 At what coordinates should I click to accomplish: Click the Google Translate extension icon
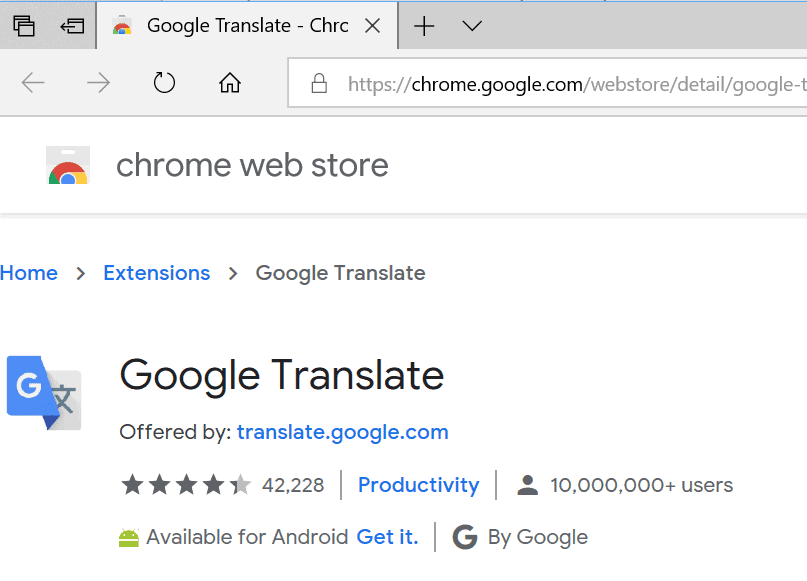[x=43, y=393]
